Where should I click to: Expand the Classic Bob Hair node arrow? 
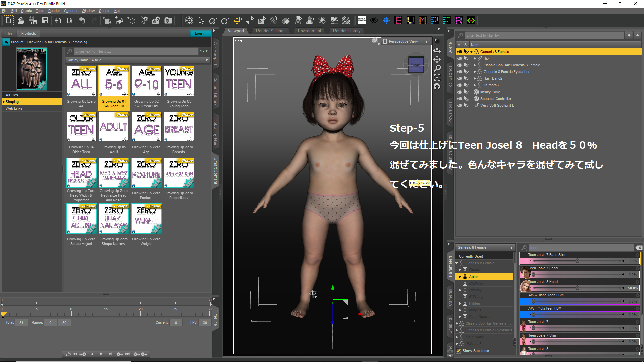(475, 65)
